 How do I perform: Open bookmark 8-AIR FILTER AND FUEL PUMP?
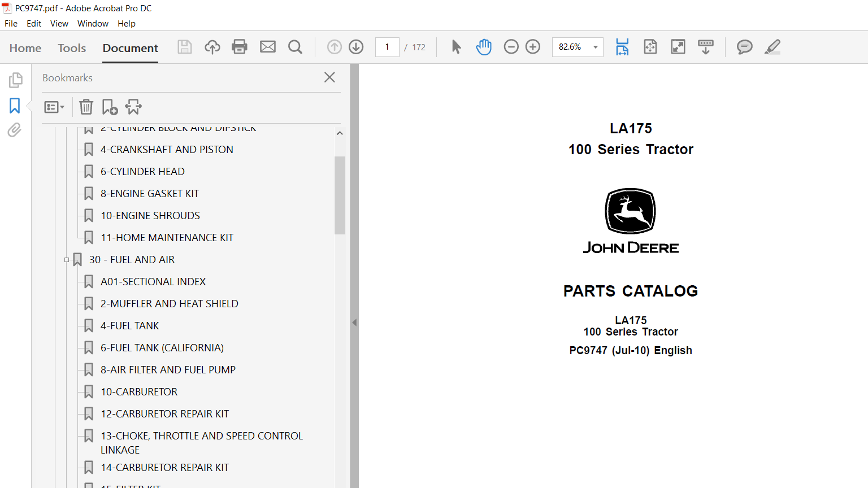168,370
